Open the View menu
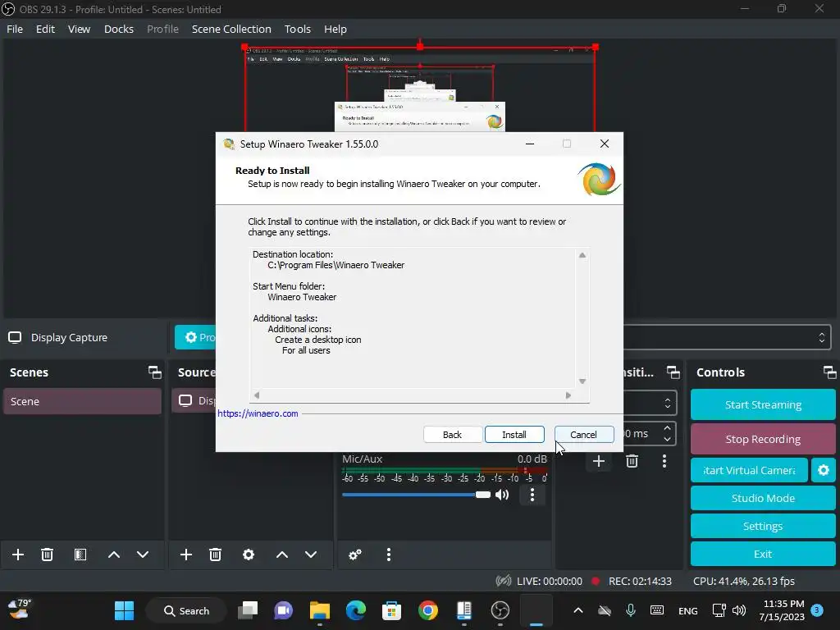Screen dimensions: 840x630 79,29
